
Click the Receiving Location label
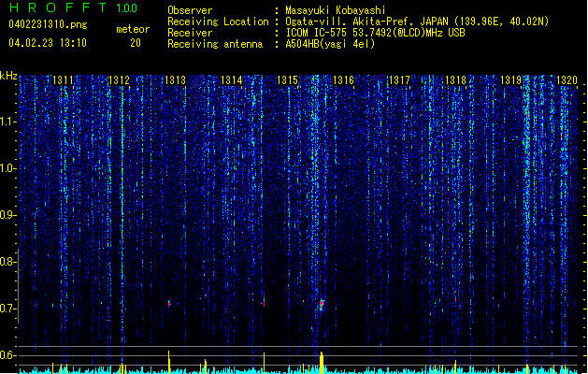pos(218,22)
